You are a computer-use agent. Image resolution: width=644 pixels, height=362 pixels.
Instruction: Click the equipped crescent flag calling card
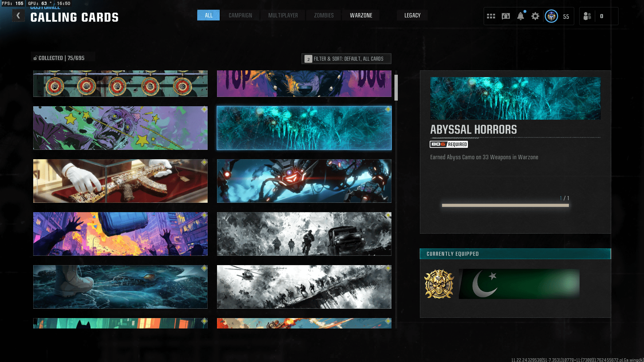[519, 284]
